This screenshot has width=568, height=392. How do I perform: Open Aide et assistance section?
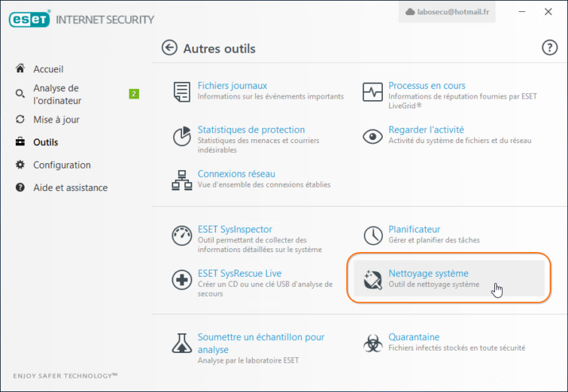click(70, 187)
